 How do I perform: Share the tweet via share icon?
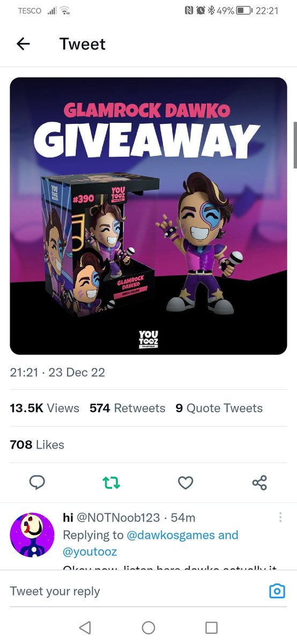coord(259,483)
